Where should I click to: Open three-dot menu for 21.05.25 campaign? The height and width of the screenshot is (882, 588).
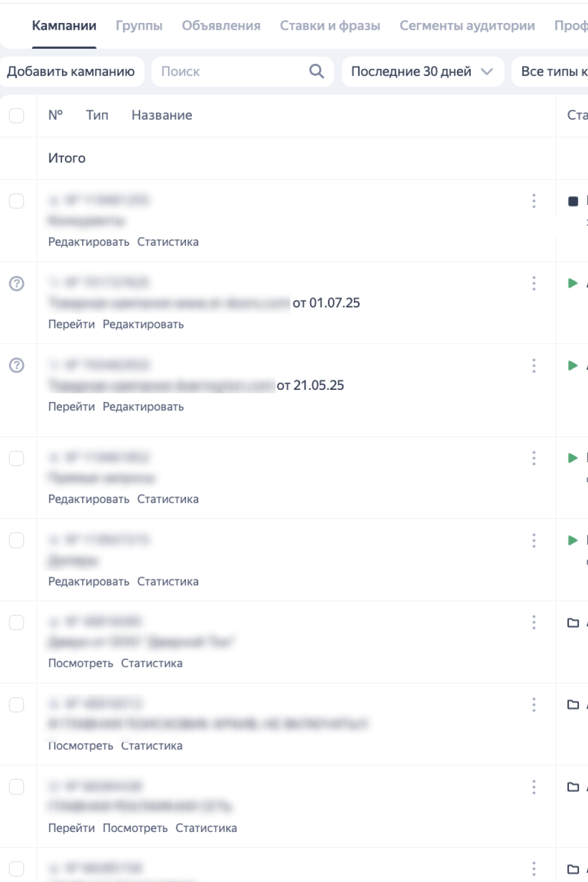click(534, 366)
